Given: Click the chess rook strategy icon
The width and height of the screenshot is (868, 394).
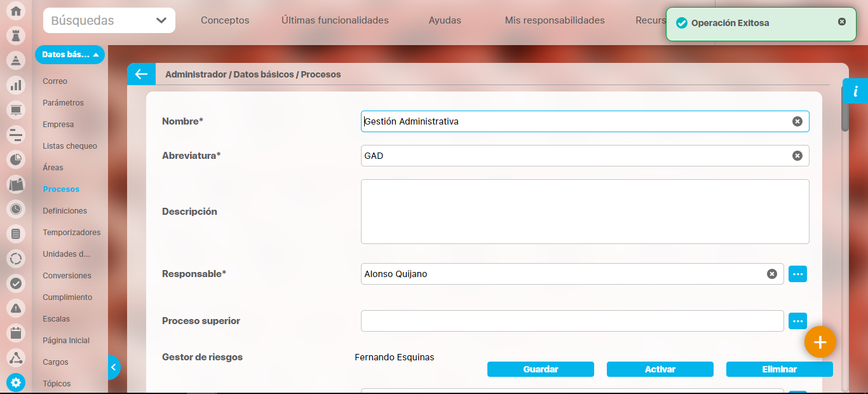Looking at the screenshot, I should pyautogui.click(x=16, y=34).
